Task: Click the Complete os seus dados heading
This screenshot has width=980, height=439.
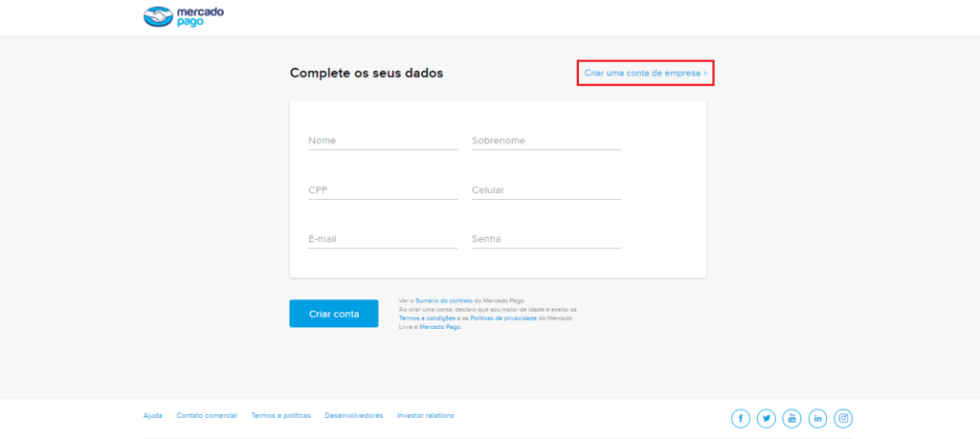Action: [x=367, y=73]
